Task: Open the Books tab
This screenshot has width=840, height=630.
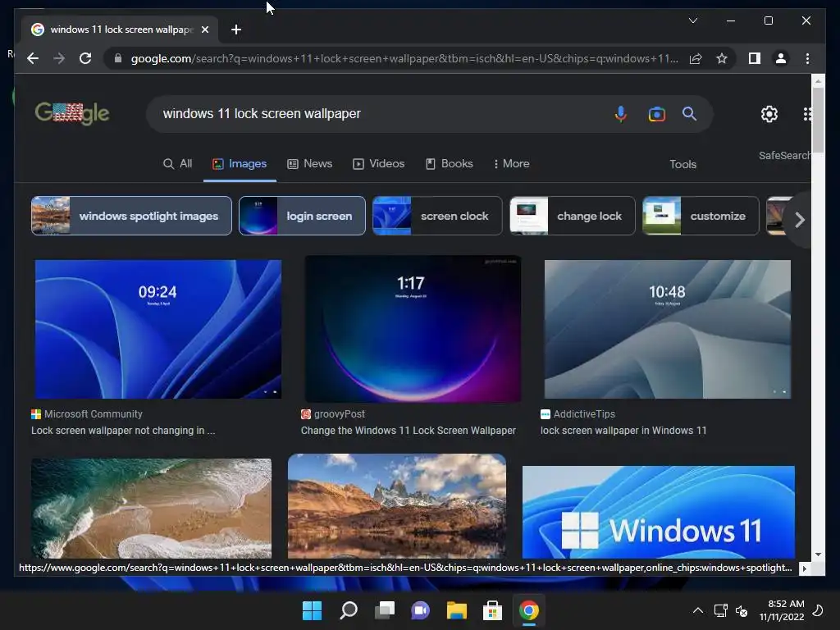Action: coord(449,163)
